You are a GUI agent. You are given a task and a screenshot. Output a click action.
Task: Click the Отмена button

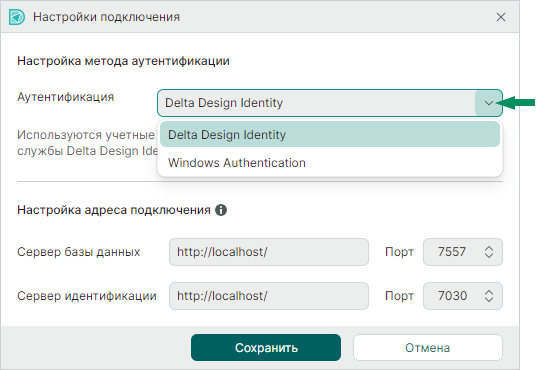[428, 348]
